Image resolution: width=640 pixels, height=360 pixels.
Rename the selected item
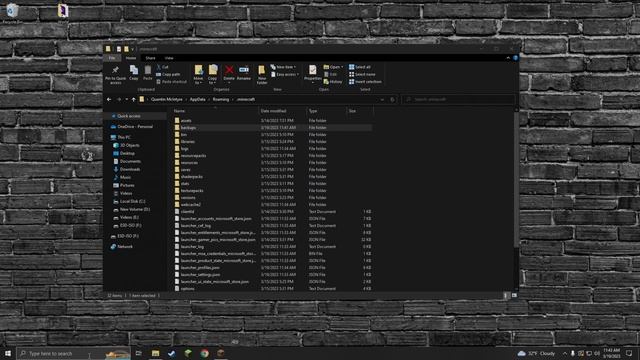(x=244, y=73)
